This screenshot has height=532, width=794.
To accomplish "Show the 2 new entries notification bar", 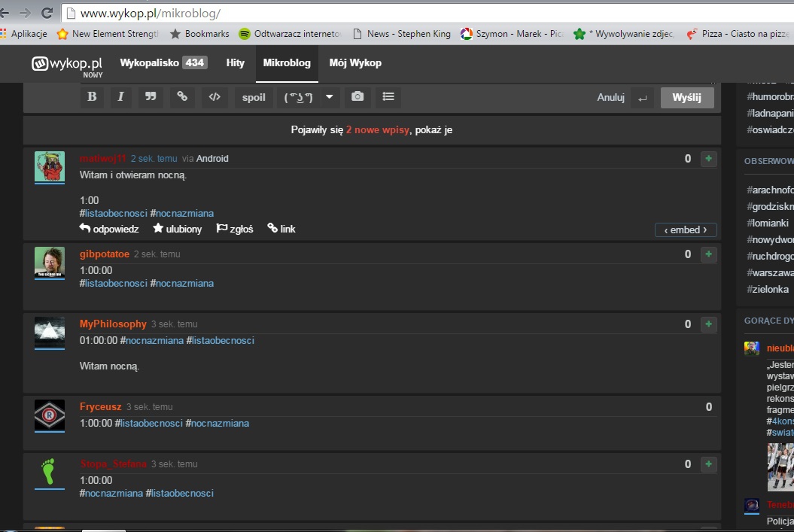I will [x=372, y=130].
